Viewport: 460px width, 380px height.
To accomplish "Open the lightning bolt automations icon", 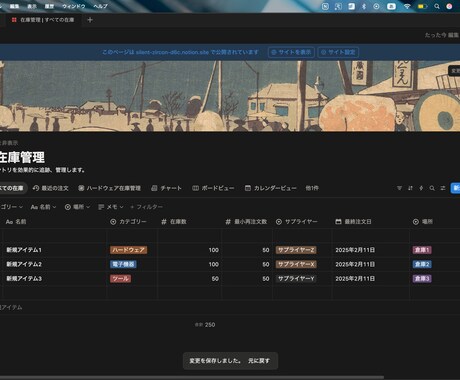I will [421, 188].
